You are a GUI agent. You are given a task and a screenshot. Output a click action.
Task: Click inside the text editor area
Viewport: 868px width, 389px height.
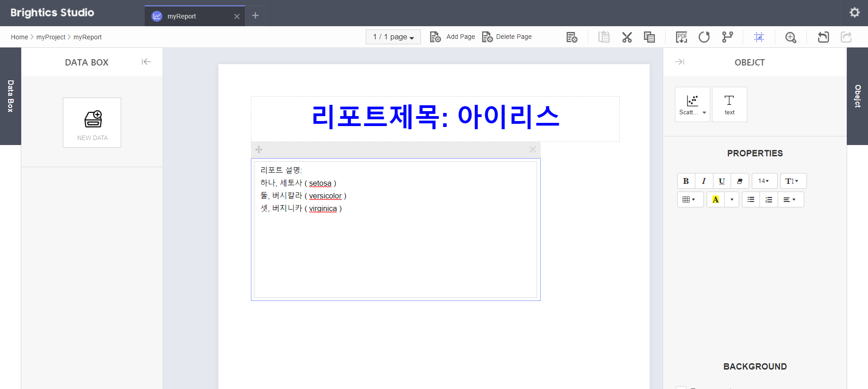click(396, 230)
